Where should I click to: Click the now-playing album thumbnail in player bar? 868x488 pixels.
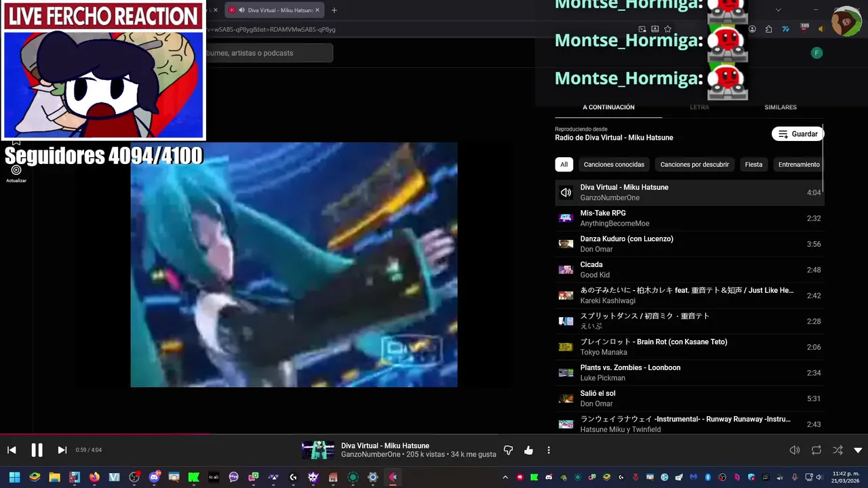(318, 450)
